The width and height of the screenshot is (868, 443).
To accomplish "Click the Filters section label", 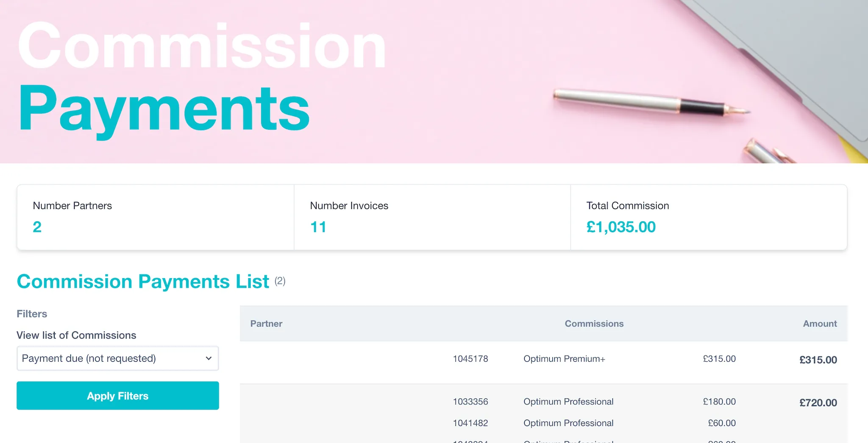I will [x=32, y=314].
